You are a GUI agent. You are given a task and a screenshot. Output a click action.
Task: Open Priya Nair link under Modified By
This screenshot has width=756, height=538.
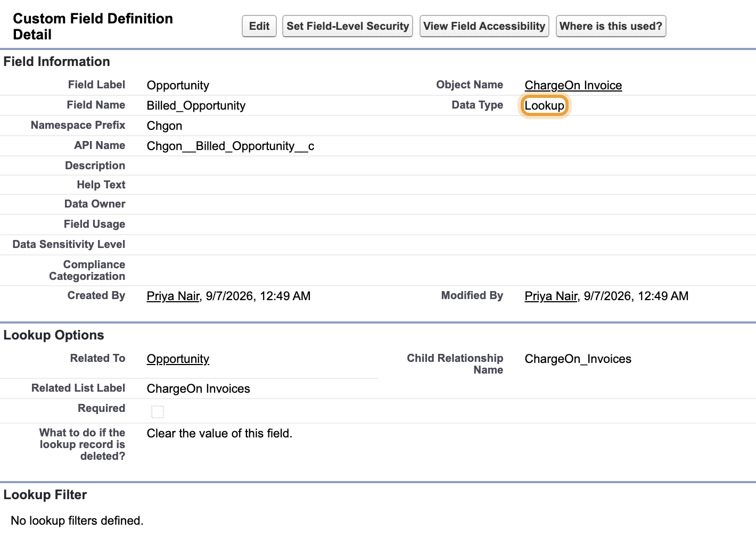click(x=551, y=296)
